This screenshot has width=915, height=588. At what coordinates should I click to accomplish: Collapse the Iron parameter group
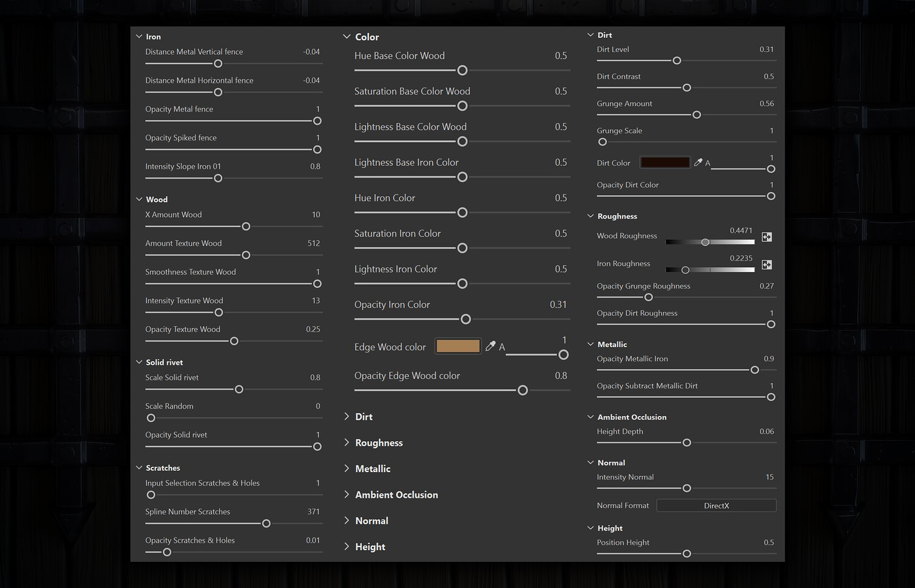point(139,37)
